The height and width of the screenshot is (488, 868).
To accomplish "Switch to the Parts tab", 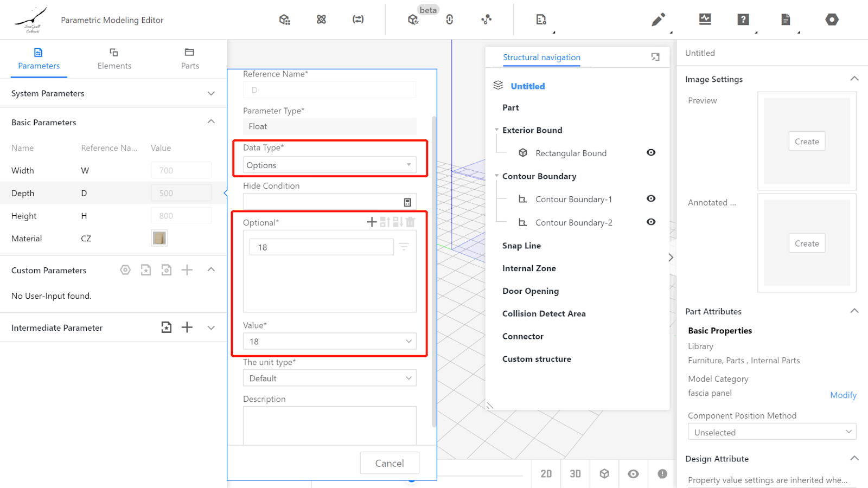I will point(190,59).
